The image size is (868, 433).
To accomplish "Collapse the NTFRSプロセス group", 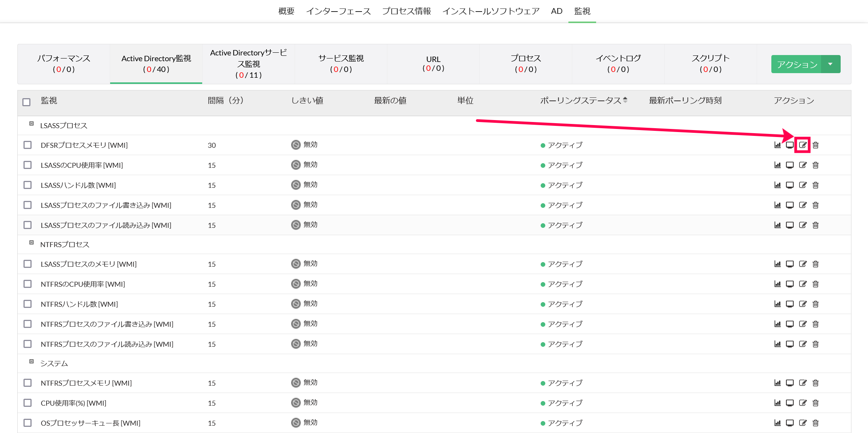I will coord(32,243).
